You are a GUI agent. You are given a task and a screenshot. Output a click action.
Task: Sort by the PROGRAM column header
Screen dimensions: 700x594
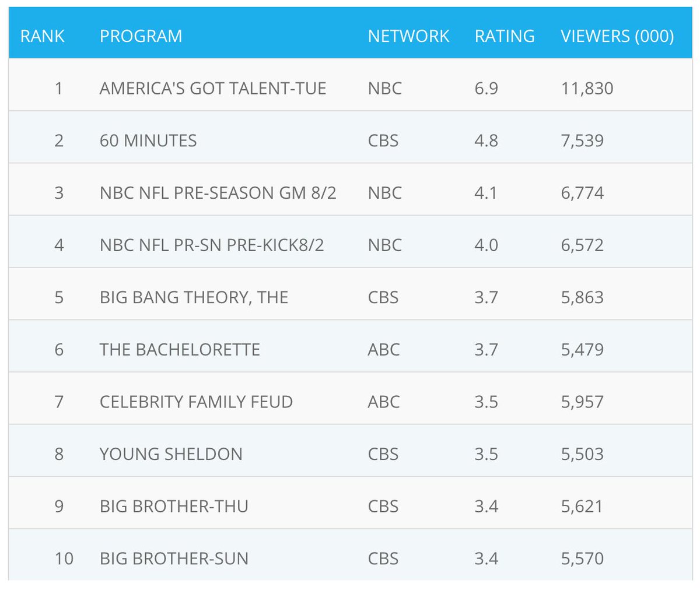click(141, 36)
